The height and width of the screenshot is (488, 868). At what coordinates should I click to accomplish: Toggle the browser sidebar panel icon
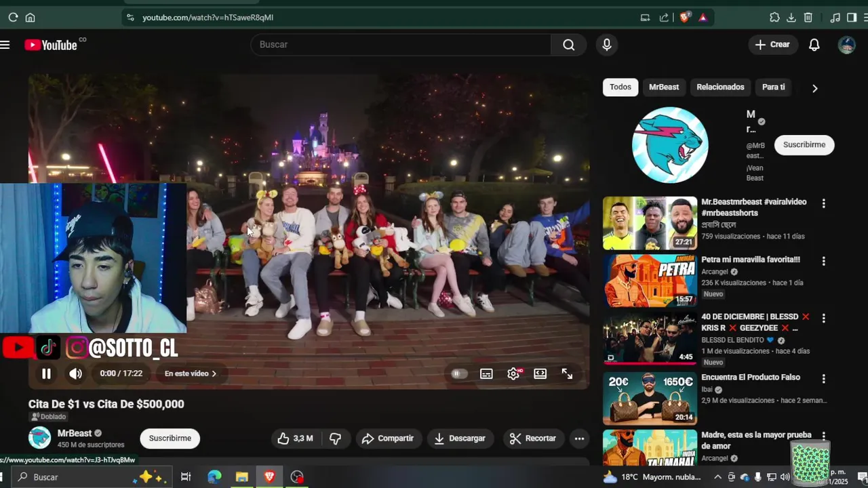pyautogui.click(x=852, y=18)
